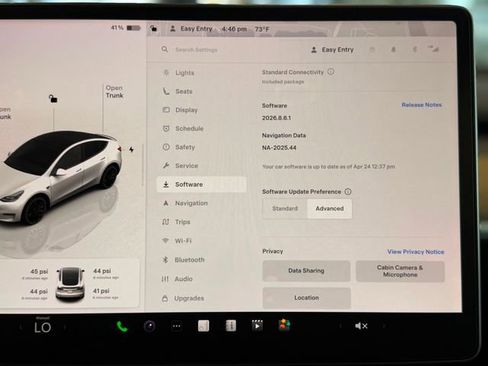Open the Upgrades menu
488x366 pixels.
[x=201, y=298]
